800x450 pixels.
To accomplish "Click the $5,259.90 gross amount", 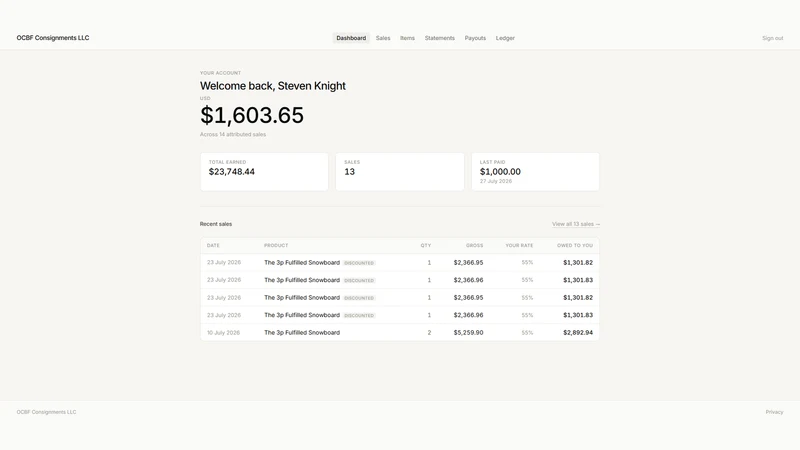I will click(468, 333).
